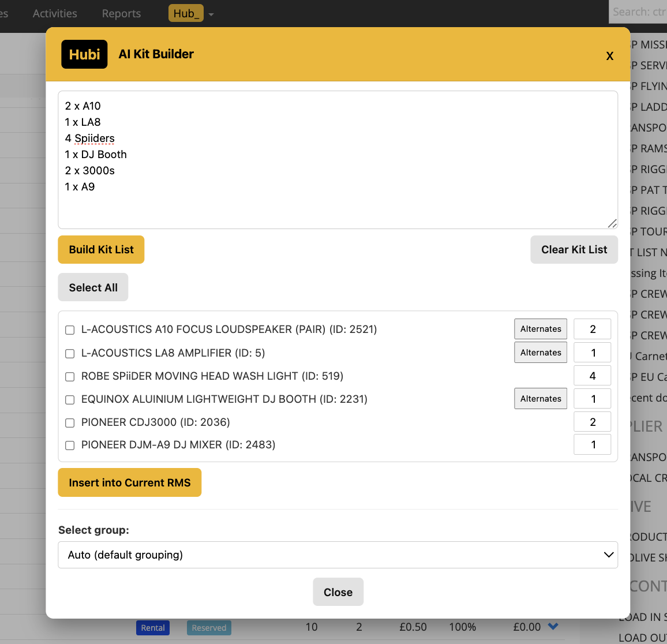Select the Pioneer DJM-A9 DJ Mixer checkbox
The image size is (667, 644).
(x=70, y=445)
